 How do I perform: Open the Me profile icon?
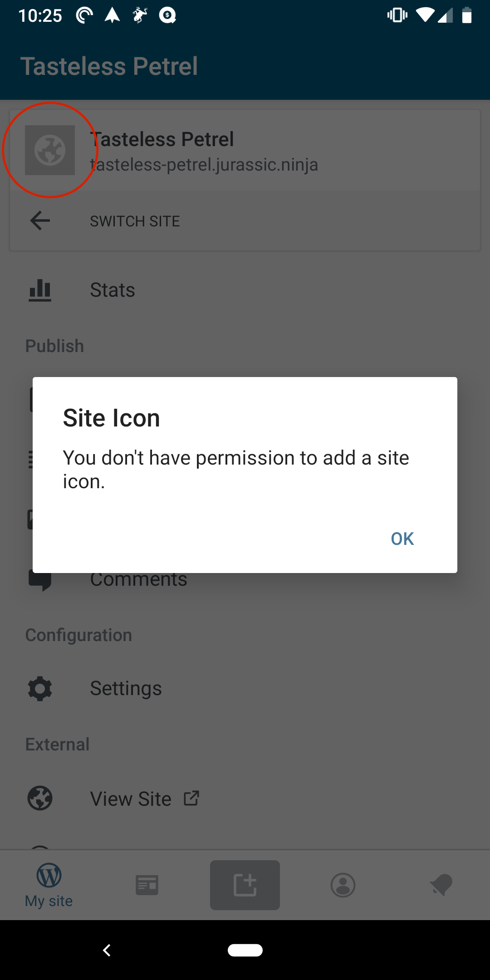point(343,884)
